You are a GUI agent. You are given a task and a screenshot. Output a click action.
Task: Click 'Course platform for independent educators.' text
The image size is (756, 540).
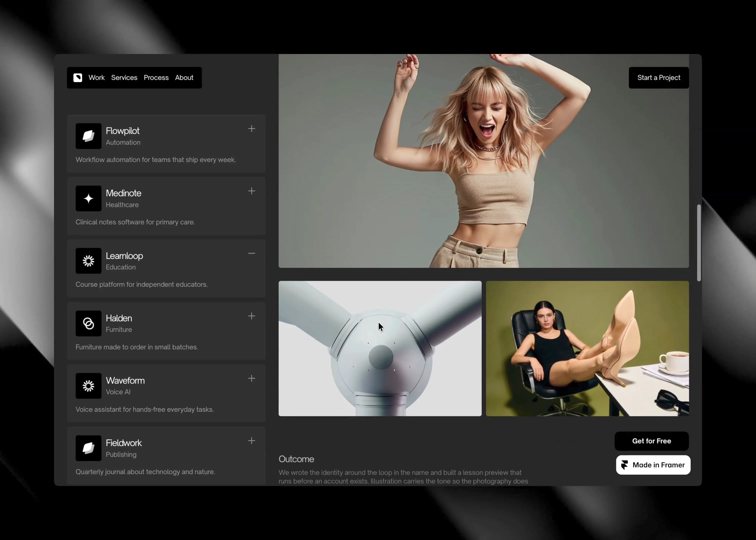coord(142,285)
